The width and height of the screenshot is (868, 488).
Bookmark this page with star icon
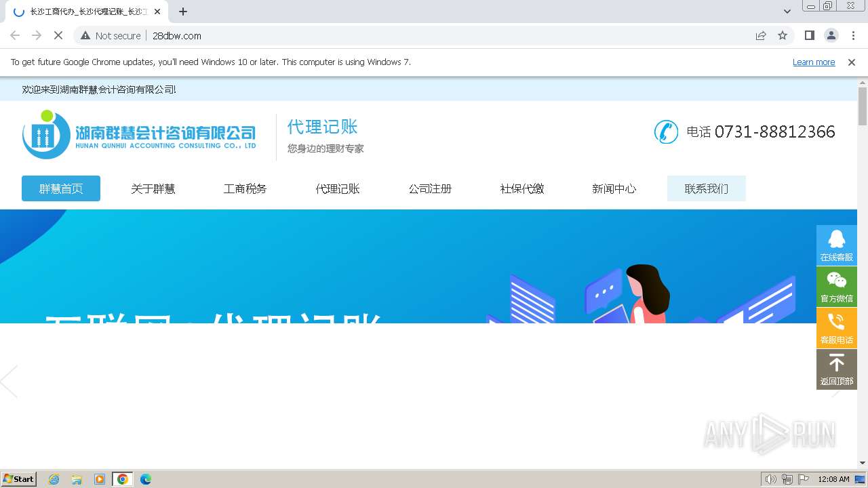pos(783,35)
